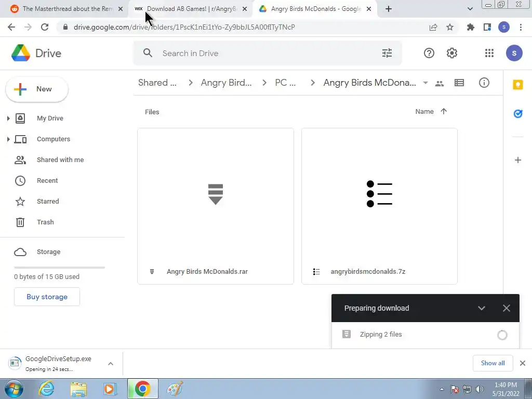Close the Download AB Games tab
This screenshot has width=532, height=399.
tap(245, 9)
